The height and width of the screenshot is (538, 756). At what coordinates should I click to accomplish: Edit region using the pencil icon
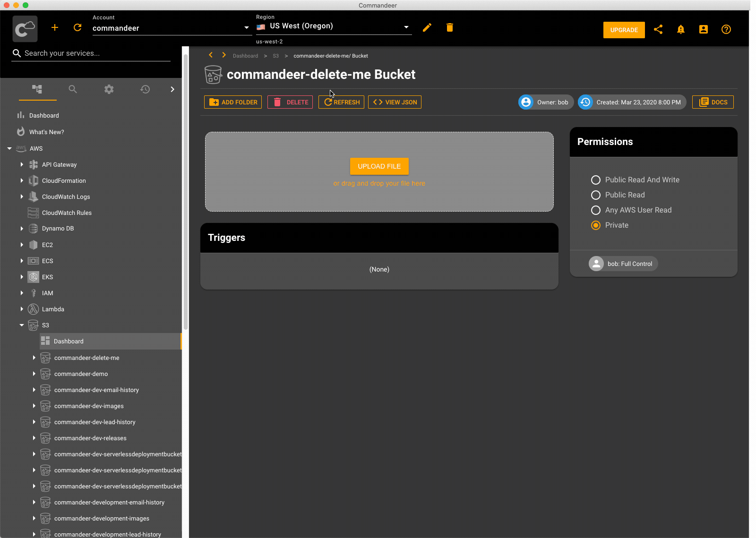click(x=427, y=27)
